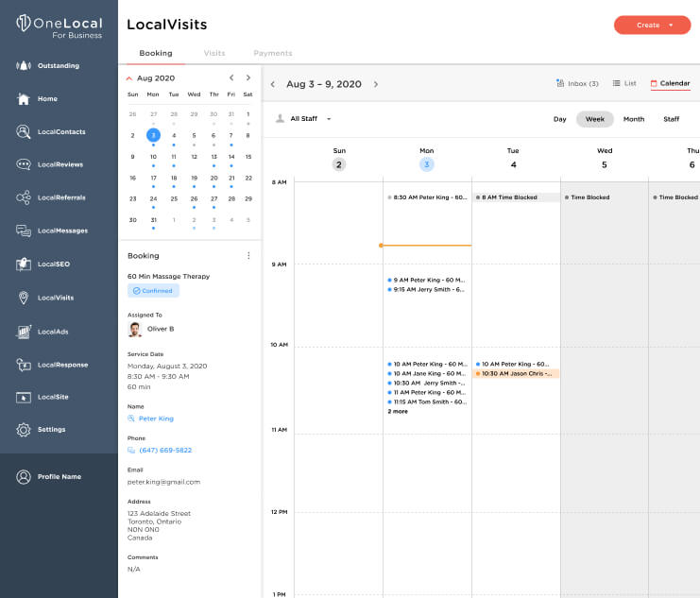Screen dimensions: 700x598
Task: Open the Inbox (3) icon
Action: click(560, 83)
